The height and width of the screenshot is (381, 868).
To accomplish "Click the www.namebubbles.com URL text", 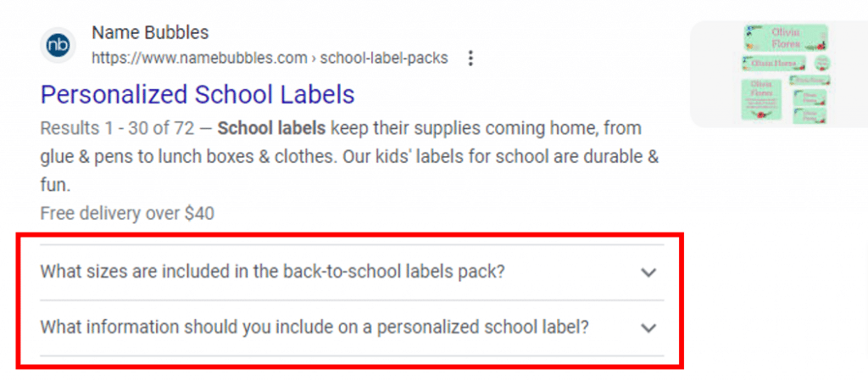I will (199, 59).
